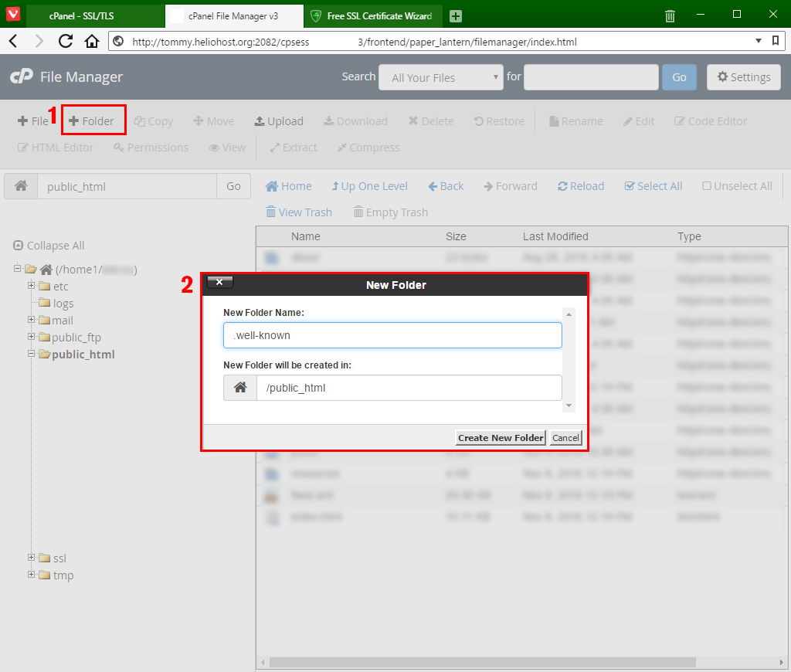
Task: Click the blue search Go button
Action: (x=679, y=77)
